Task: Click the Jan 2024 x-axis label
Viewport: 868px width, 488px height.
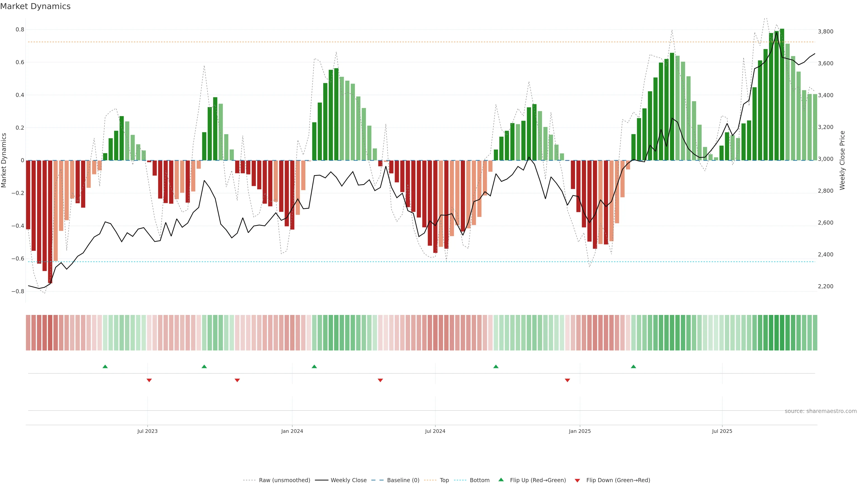Action: pos(292,431)
